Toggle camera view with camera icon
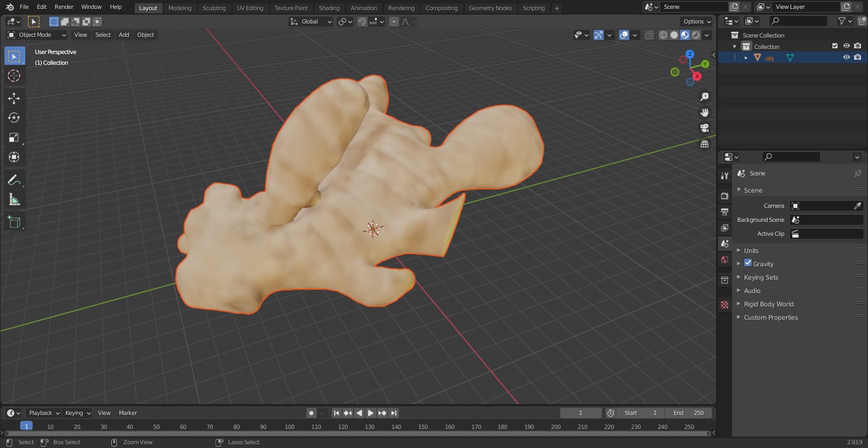This screenshot has width=868, height=448. point(704,128)
